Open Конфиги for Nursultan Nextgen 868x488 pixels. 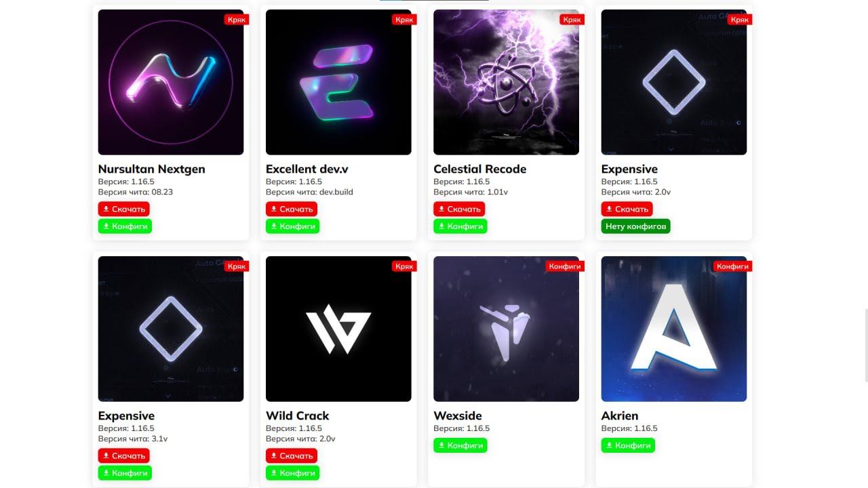125,226
